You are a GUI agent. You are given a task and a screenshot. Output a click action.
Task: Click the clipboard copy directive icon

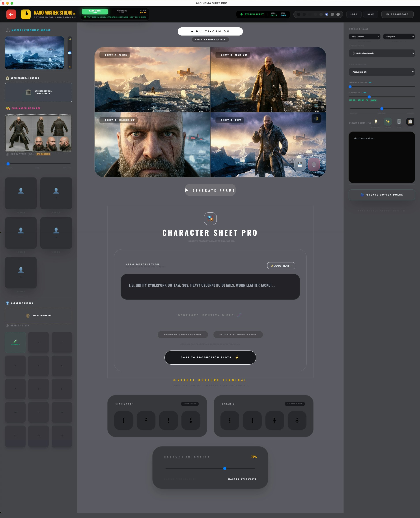click(410, 122)
